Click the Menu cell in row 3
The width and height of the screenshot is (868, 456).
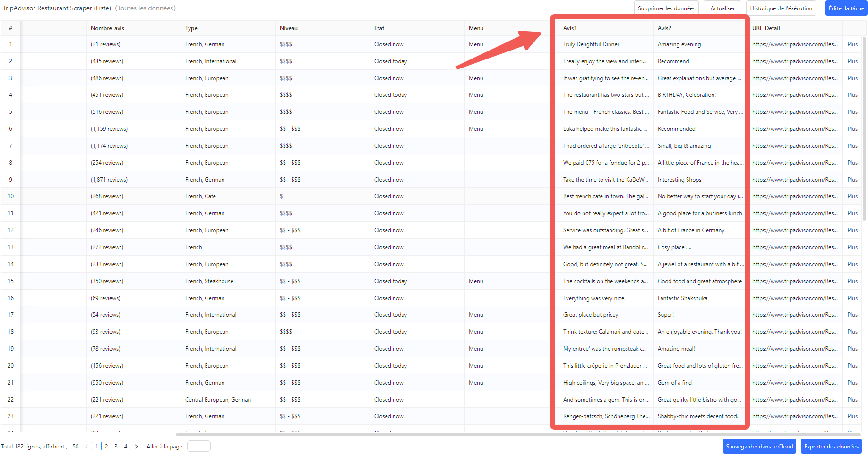[x=476, y=78]
